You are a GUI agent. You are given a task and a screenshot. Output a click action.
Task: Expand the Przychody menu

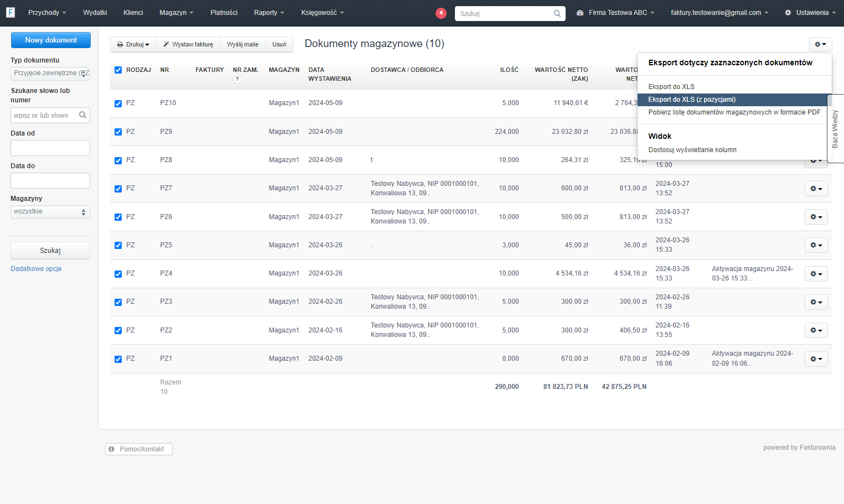tap(47, 13)
